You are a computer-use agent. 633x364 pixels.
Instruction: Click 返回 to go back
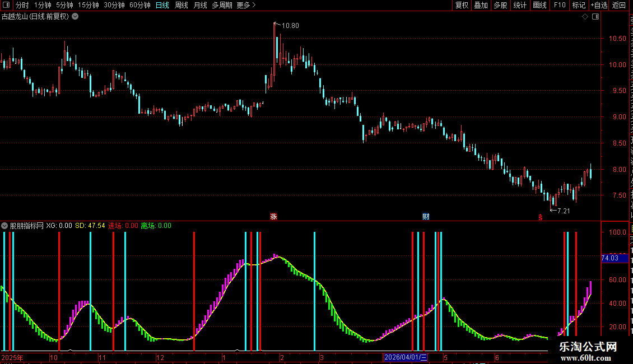618,5
